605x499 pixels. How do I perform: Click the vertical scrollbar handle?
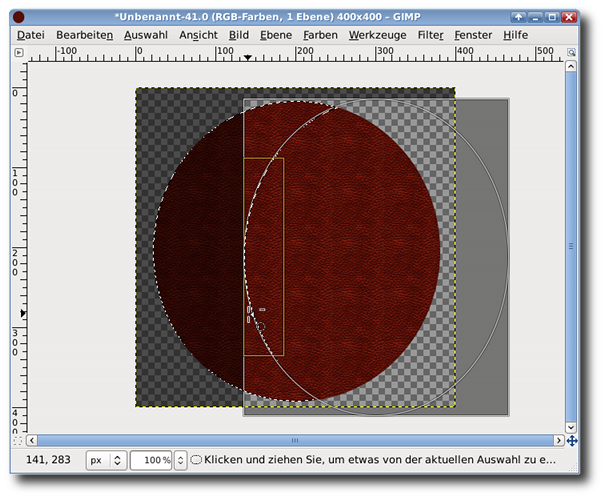tap(571, 247)
